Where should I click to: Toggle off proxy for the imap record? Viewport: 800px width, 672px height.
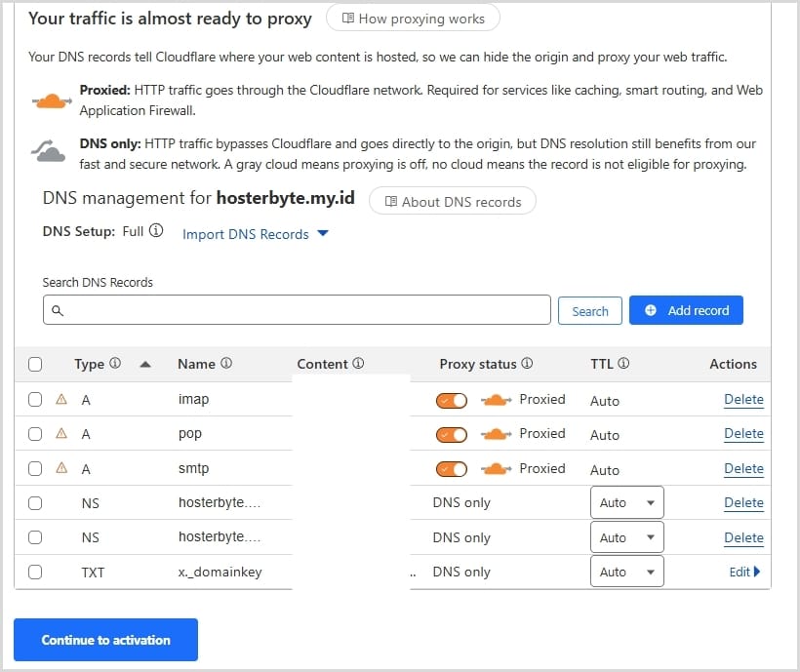[452, 400]
